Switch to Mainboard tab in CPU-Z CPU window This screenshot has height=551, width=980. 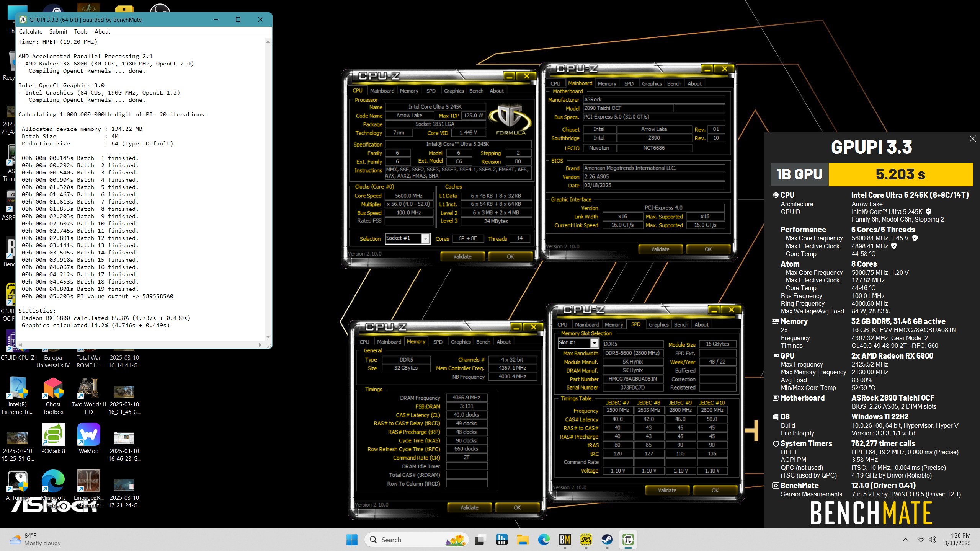coord(382,91)
